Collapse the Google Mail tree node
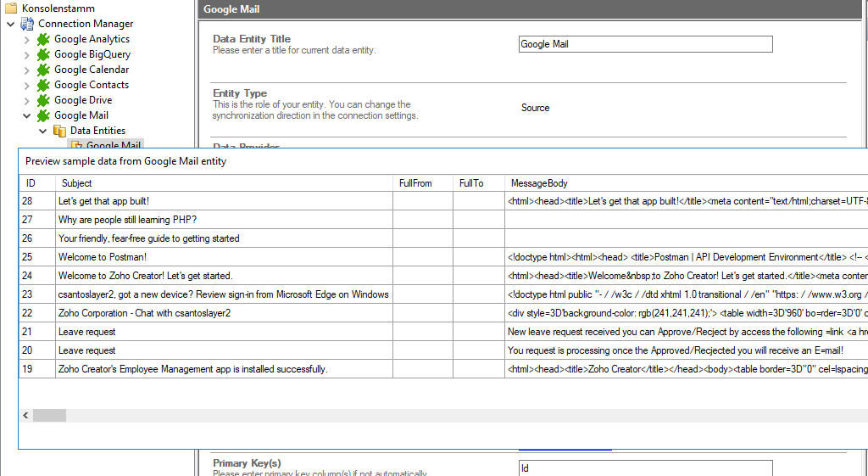 [26, 115]
